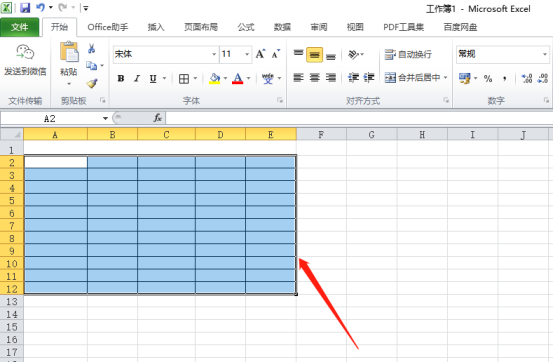Image resolution: width=554 pixels, height=362 pixels.
Task: Open the border style dropdown arrow
Action: (x=195, y=78)
